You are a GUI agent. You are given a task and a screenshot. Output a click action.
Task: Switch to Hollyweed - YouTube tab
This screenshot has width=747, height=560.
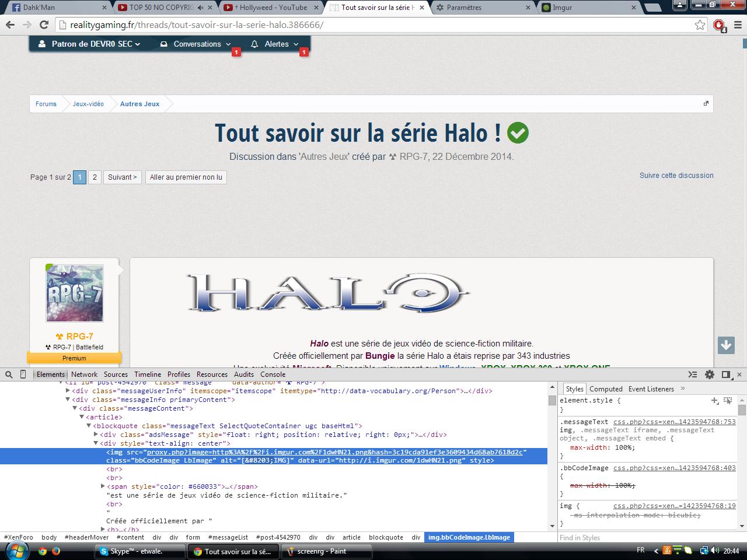(271, 8)
